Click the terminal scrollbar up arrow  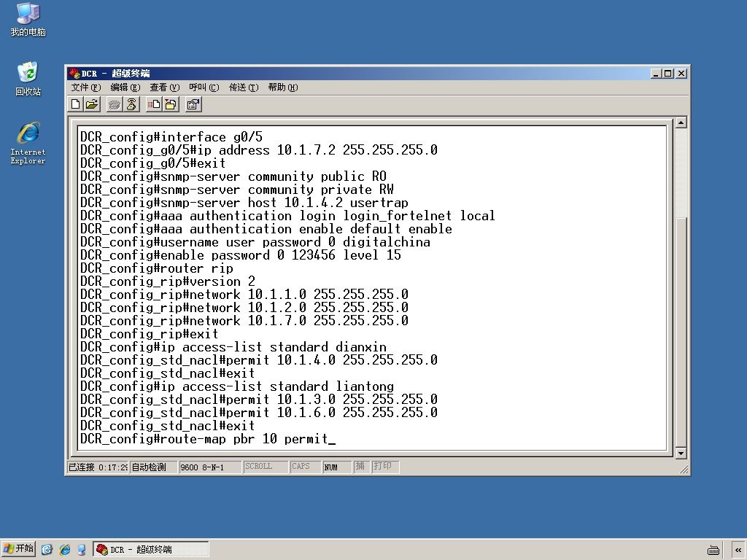click(x=681, y=122)
